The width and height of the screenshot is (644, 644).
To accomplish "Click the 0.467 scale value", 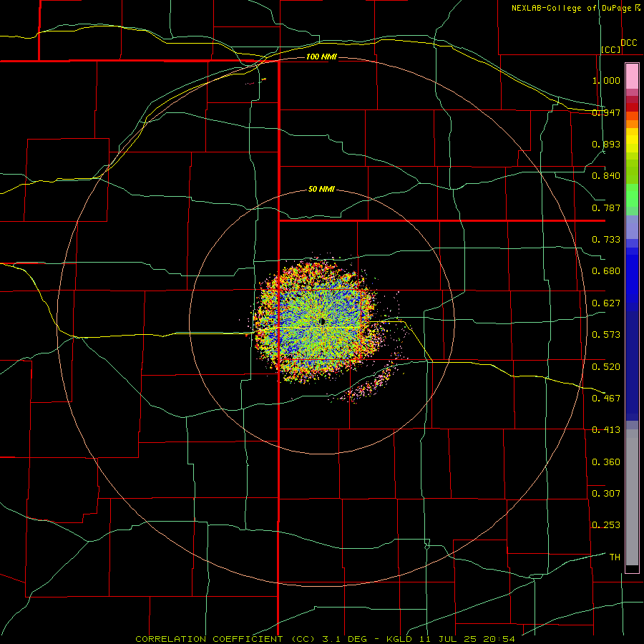I will pyautogui.click(x=606, y=399).
